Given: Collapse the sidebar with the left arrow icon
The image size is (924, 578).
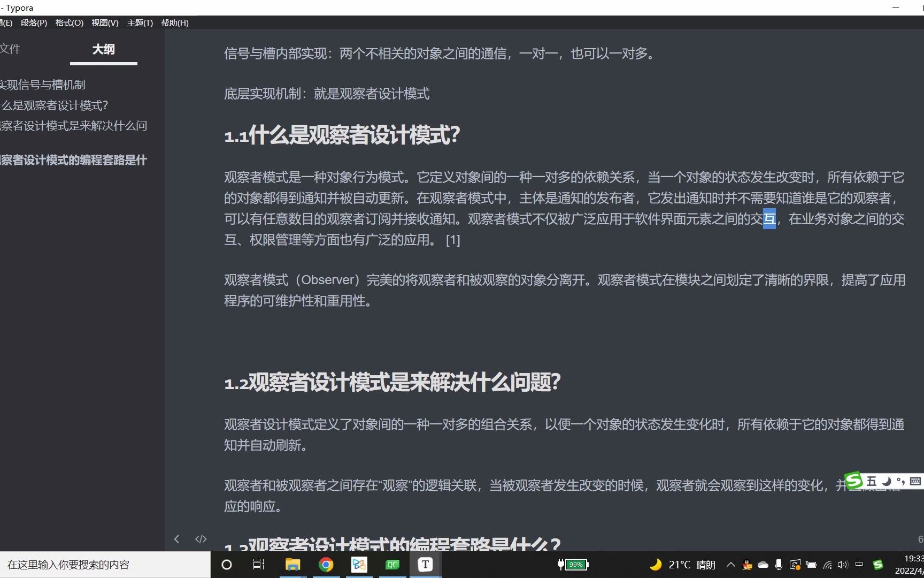Looking at the screenshot, I should pyautogui.click(x=176, y=539).
